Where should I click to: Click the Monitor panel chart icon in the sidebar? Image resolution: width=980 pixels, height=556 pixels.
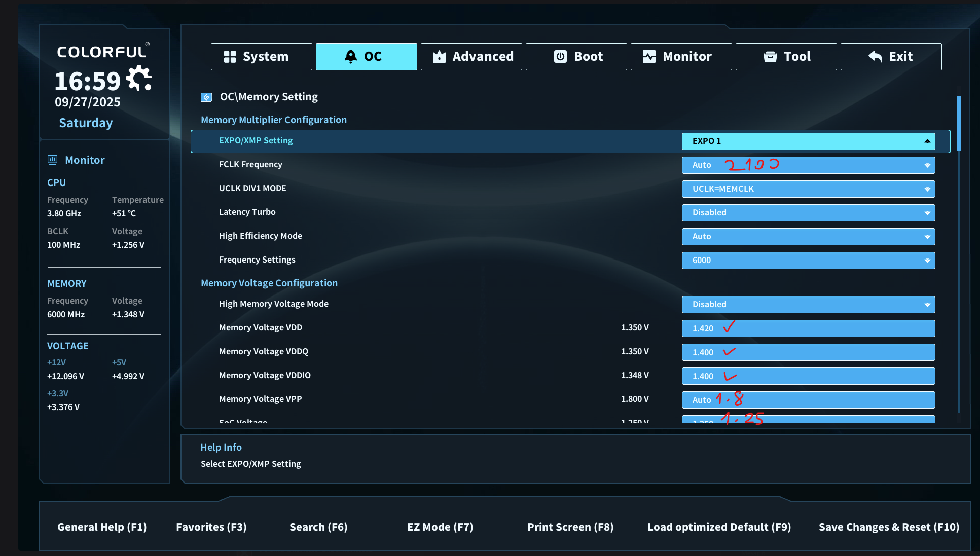(x=53, y=160)
